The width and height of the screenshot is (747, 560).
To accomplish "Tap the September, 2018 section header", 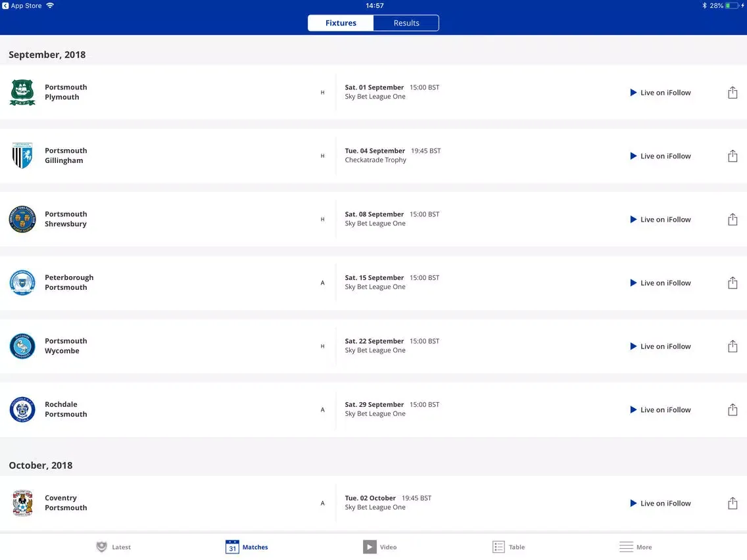I will (47, 55).
